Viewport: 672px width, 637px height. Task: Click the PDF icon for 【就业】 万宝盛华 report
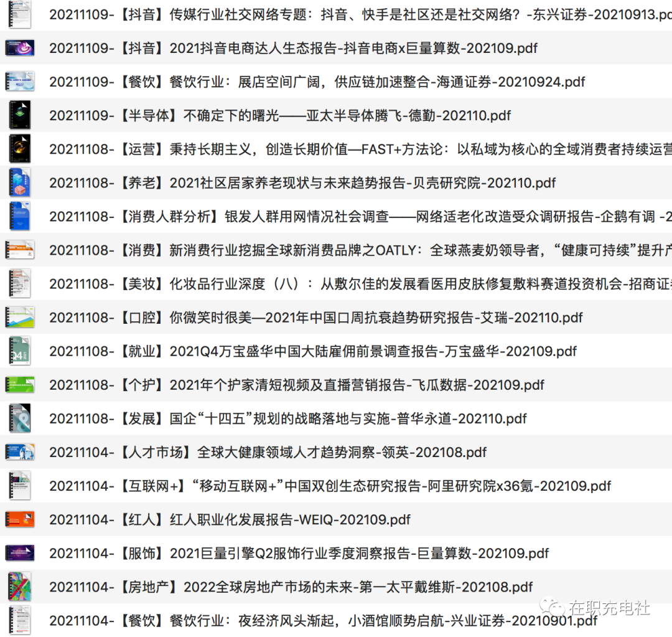pos(20,351)
